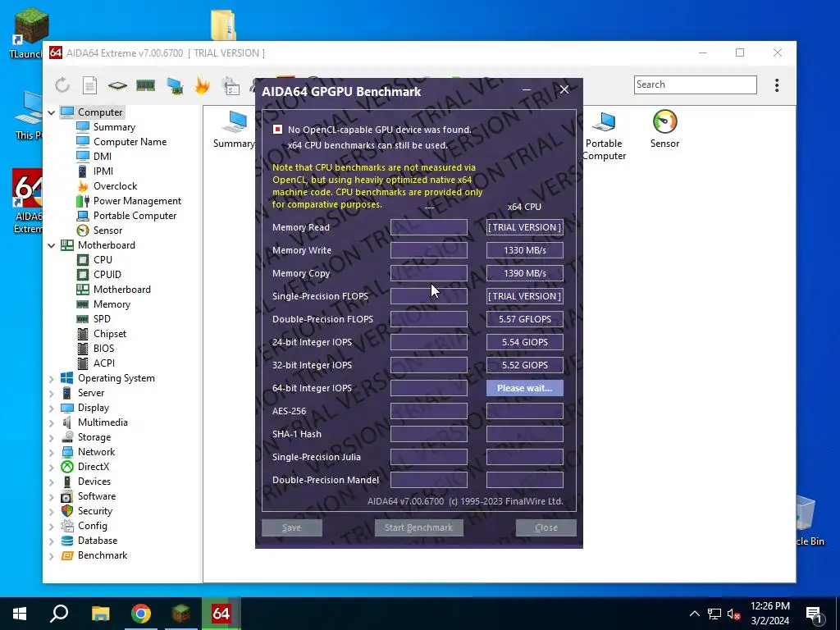The height and width of the screenshot is (630, 840).
Task: Select Security in the tree
Action: [95, 511]
